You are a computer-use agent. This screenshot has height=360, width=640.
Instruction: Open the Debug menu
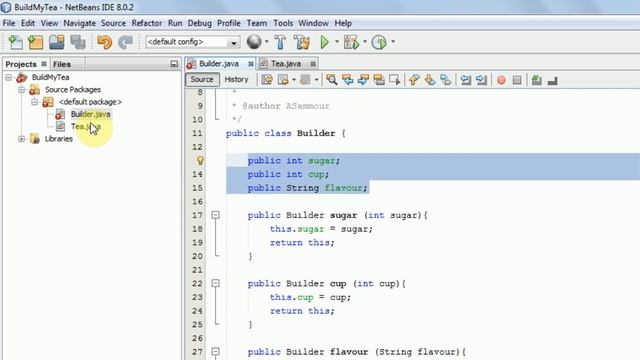click(200, 23)
